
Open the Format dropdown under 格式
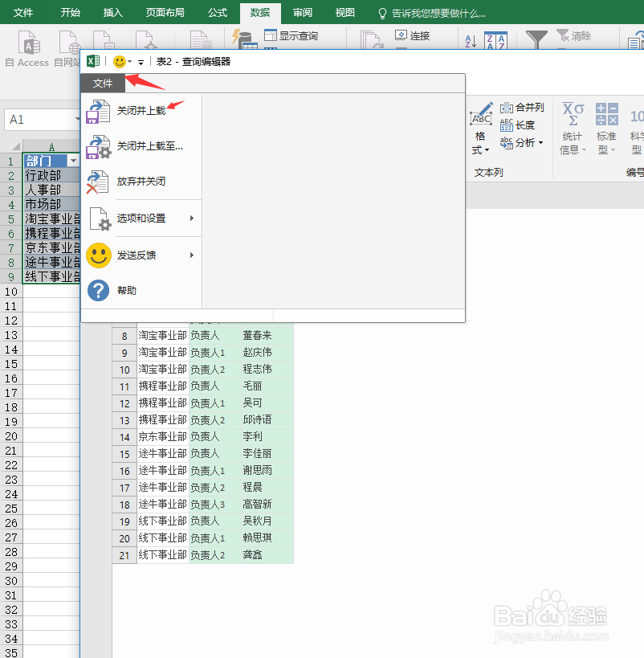point(487,150)
